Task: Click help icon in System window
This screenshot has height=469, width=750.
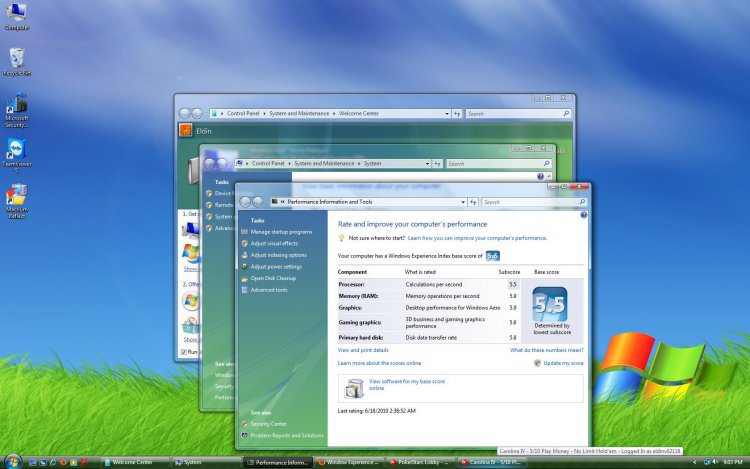Action: tap(540, 176)
